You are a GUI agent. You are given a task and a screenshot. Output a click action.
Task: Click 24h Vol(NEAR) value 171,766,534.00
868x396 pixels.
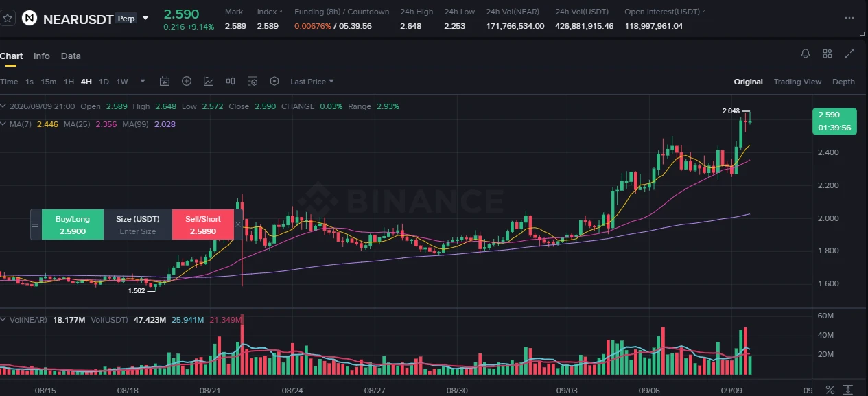point(515,26)
